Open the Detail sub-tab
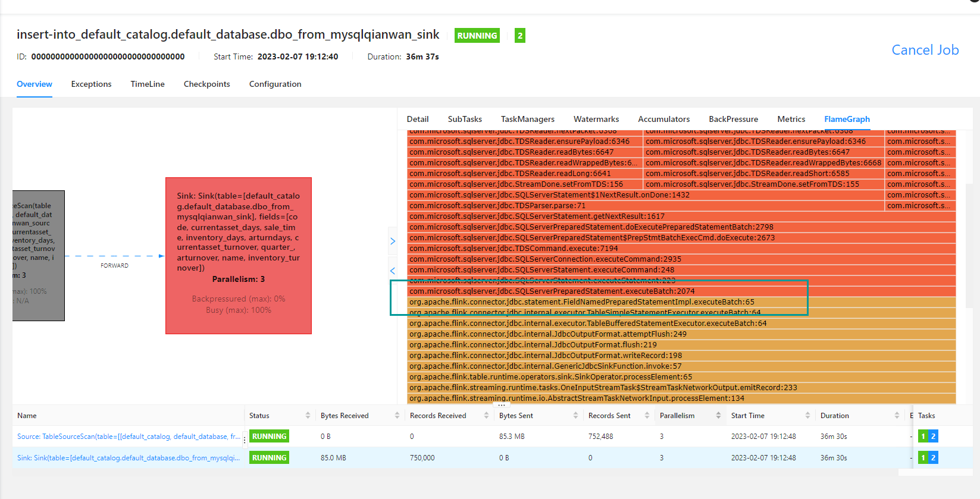The width and height of the screenshot is (980, 499). coord(418,119)
